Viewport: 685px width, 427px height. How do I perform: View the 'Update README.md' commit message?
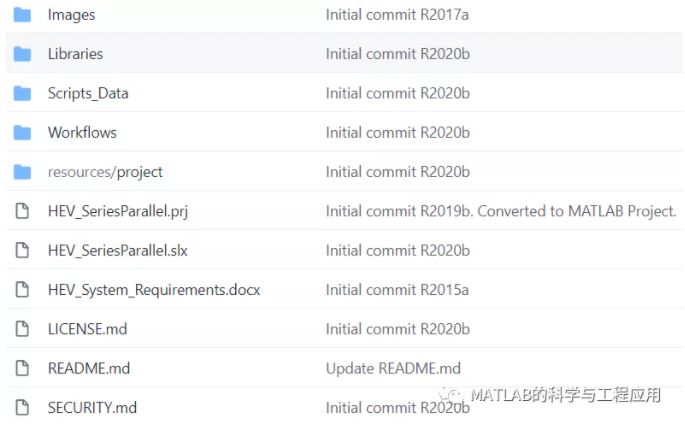(x=393, y=368)
